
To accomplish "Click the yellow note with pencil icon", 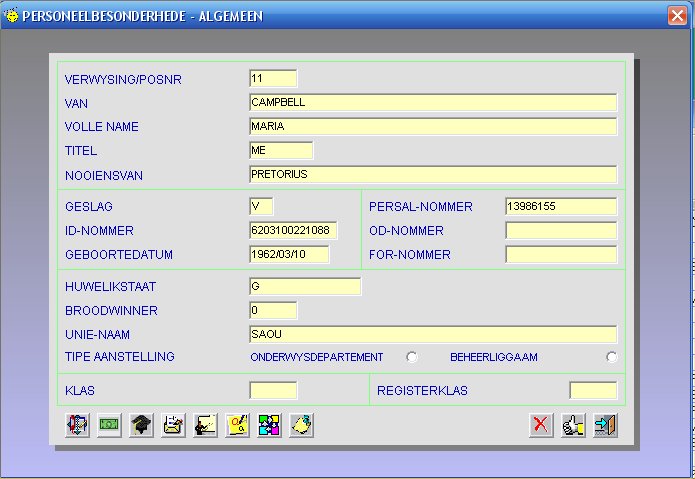I will [238, 425].
